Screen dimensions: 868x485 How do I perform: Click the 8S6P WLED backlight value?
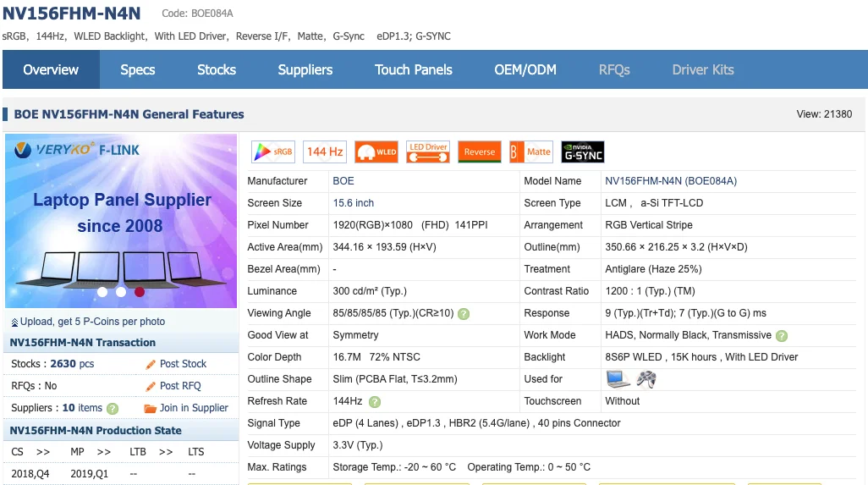coord(701,358)
